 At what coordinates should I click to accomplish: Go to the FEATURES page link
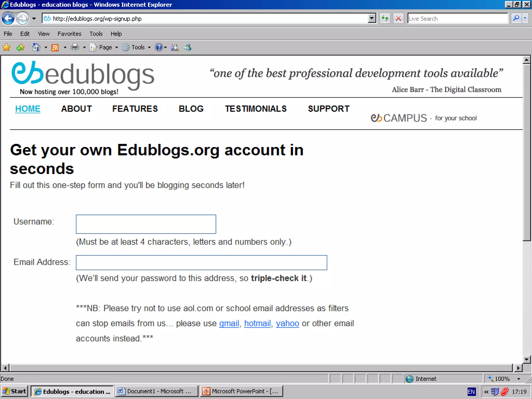(135, 109)
